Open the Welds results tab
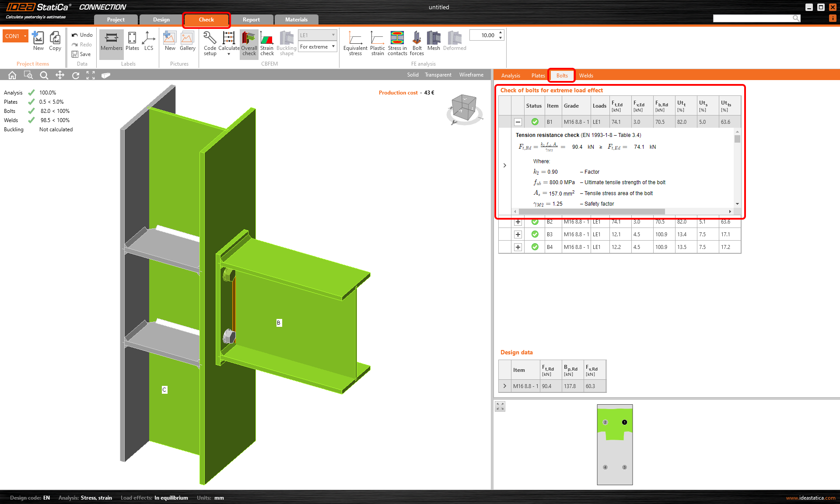Image resolution: width=840 pixels, height=504 pixels. (x=586, y=76)
